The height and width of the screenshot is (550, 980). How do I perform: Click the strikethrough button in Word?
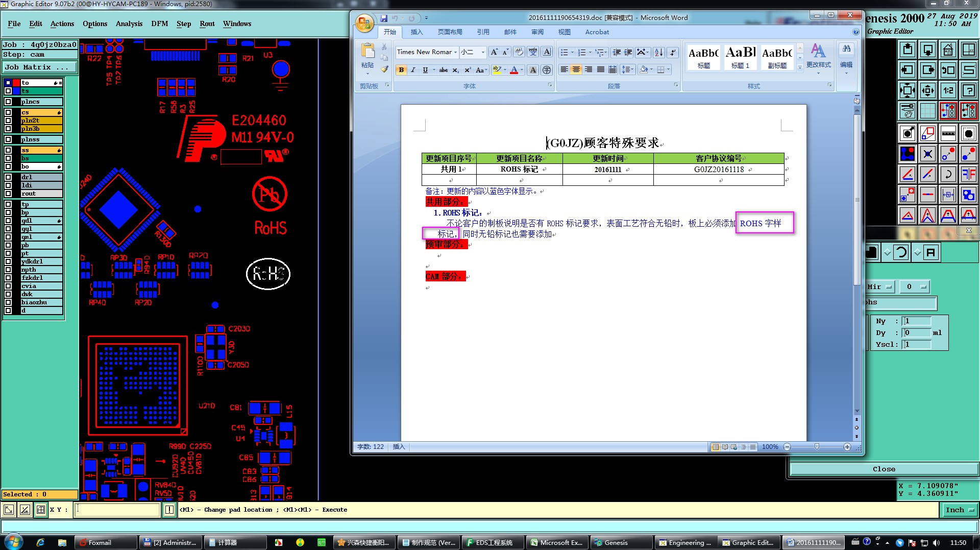pyautogui.click(x=443, y=70)
